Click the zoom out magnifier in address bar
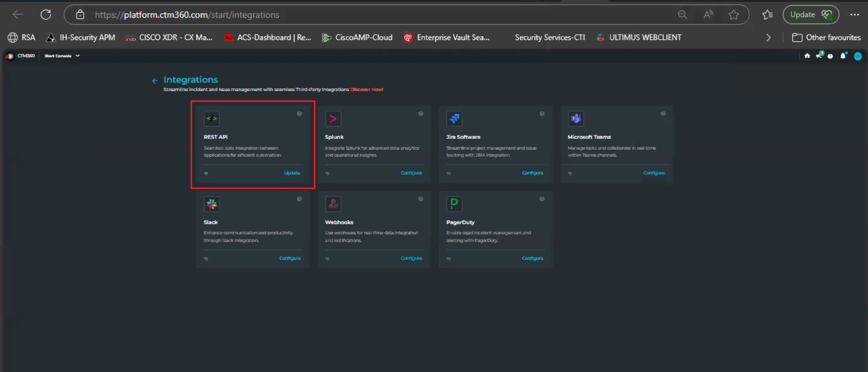Viewport: 868px width, 372px height. pyautogui.click(x=682, y=15)
